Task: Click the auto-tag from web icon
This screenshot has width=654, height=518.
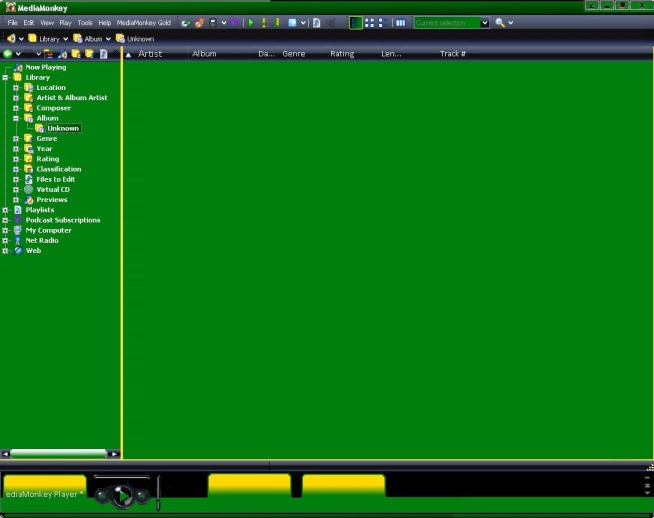Action: [292, 23]
